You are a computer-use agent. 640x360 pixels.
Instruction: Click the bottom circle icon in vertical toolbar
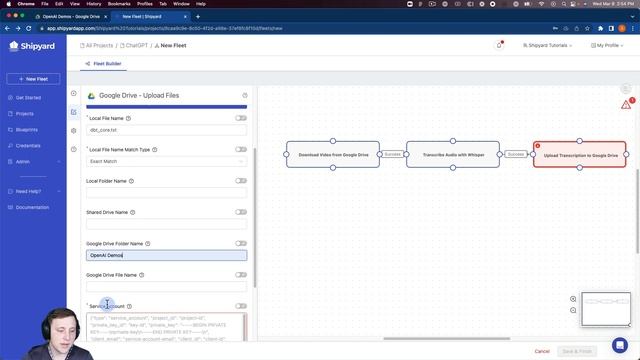[x=73, y=149]
